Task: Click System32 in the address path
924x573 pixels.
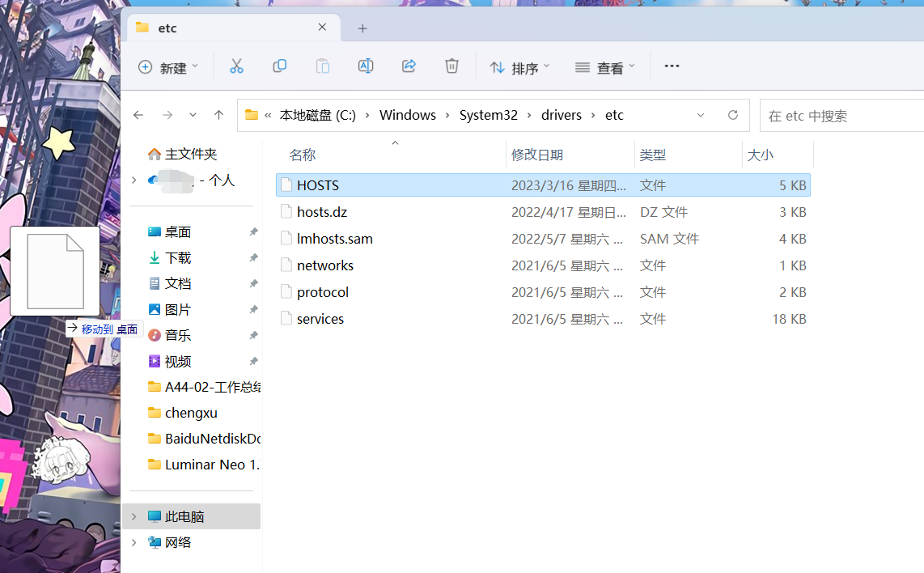Action: click(489, 115)
